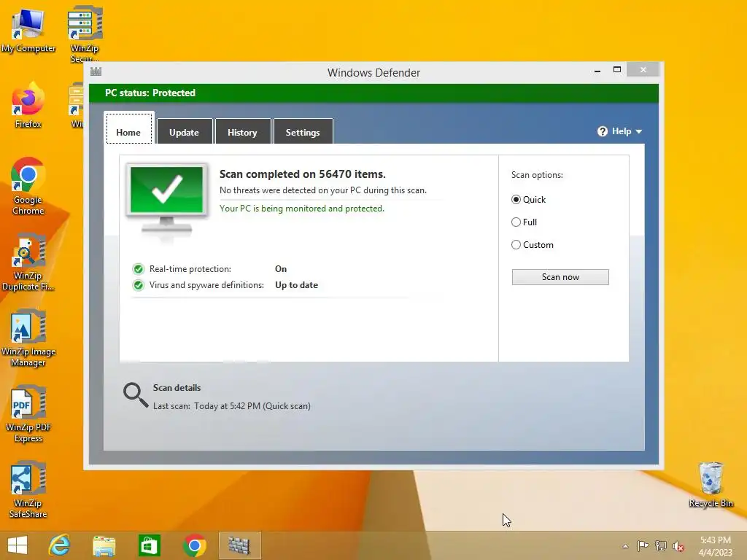
Task: Open WinZip PDF Express shortcut
Action: coord(28,414)
